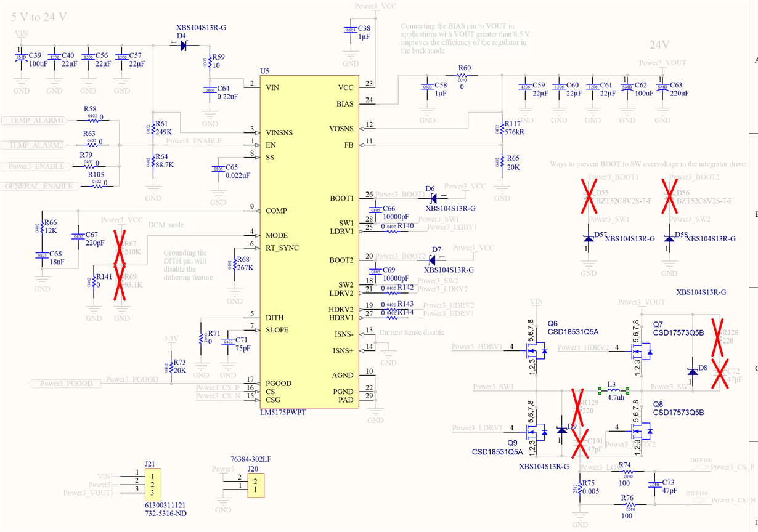Select the U5 LM5175 IC body
This screenshot has width=758, height=532.
[310, 241]
